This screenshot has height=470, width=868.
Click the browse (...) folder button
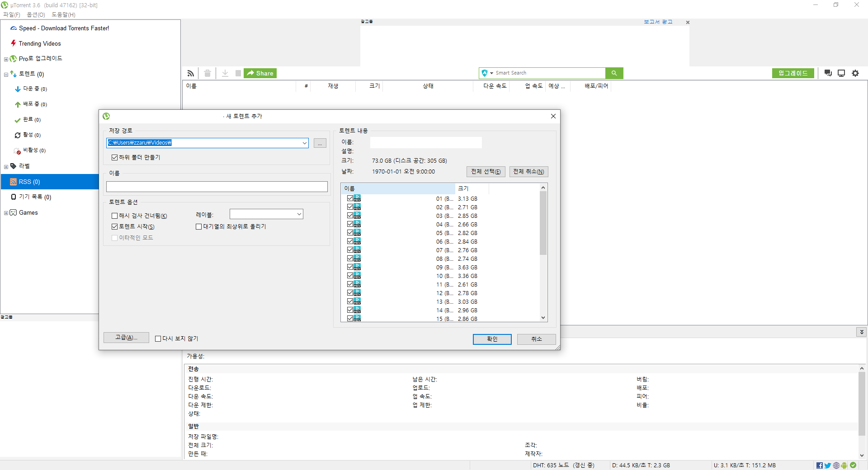click(320, 143)
